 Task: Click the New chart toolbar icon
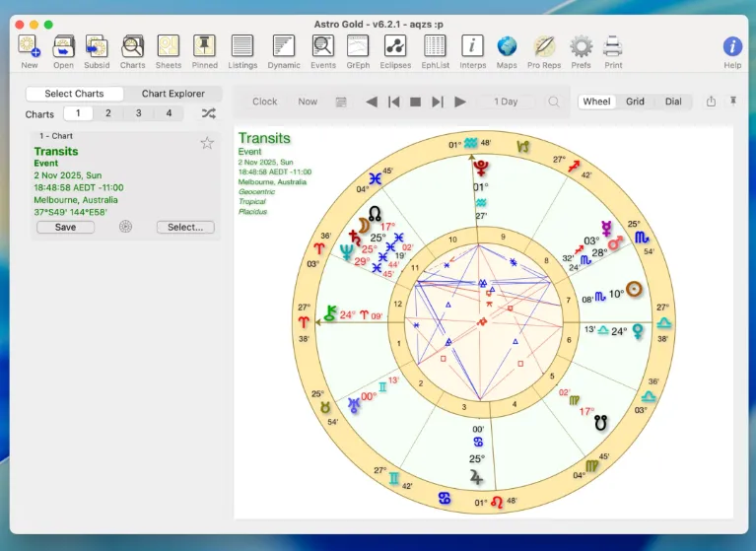[29, 46]
